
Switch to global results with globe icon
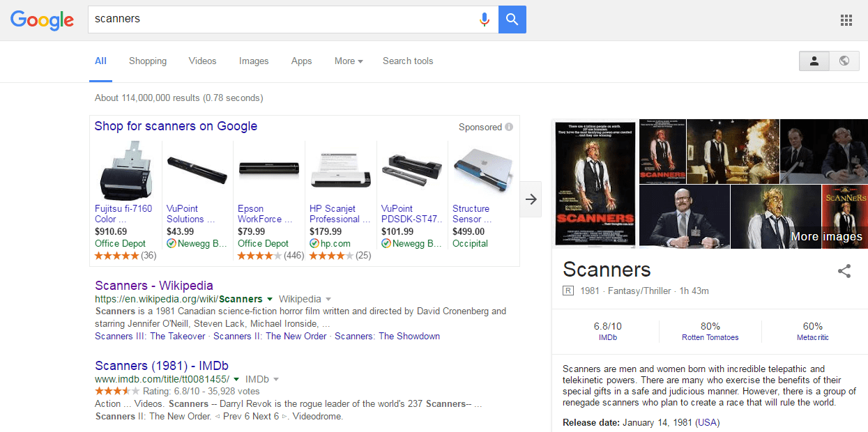click(x=844, y=61)
